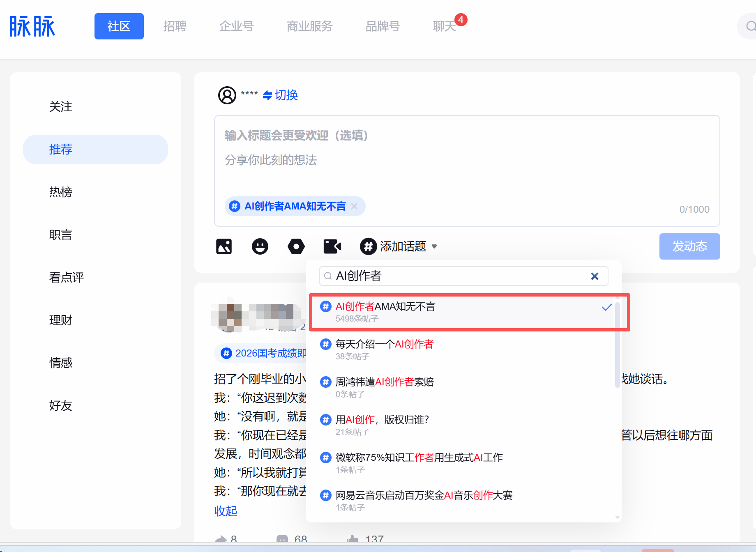Image resolution: width=756 pixels, height=552 pixels.
Task: Open the image upload tool
Action: pos(224,246)
